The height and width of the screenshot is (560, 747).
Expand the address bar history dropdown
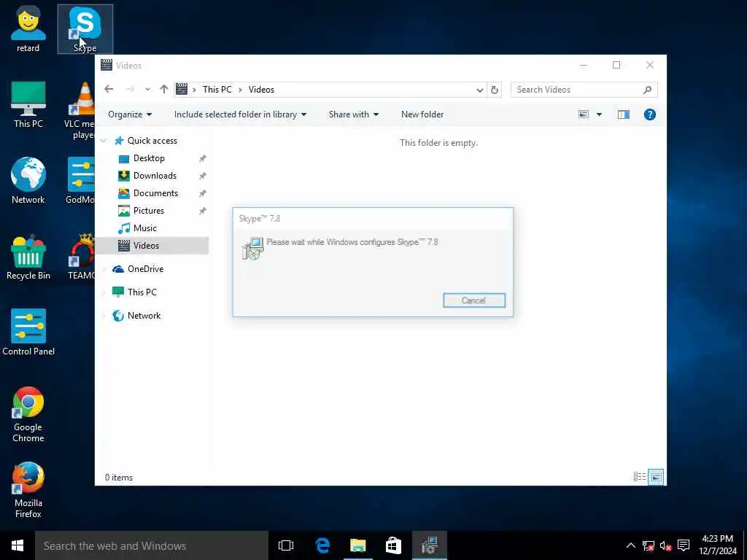tap(480, 90)
